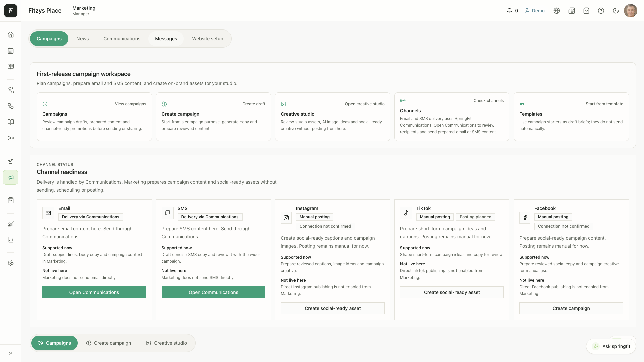
Task: Click the SMS chat bubble icon
Action: tap(168, 213)
